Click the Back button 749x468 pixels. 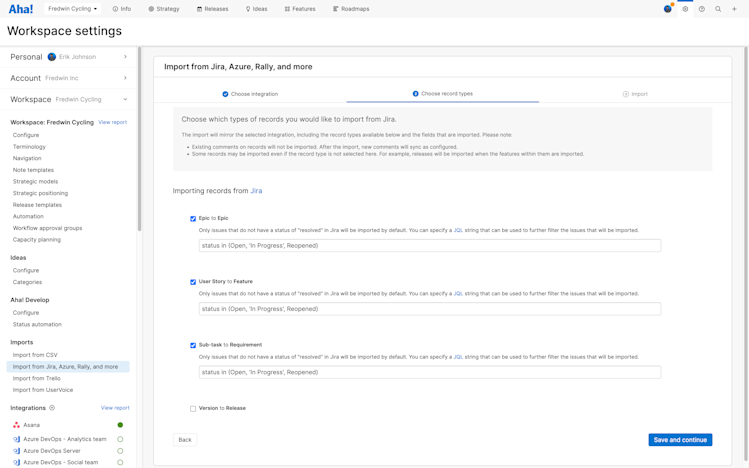coord(185,440)
